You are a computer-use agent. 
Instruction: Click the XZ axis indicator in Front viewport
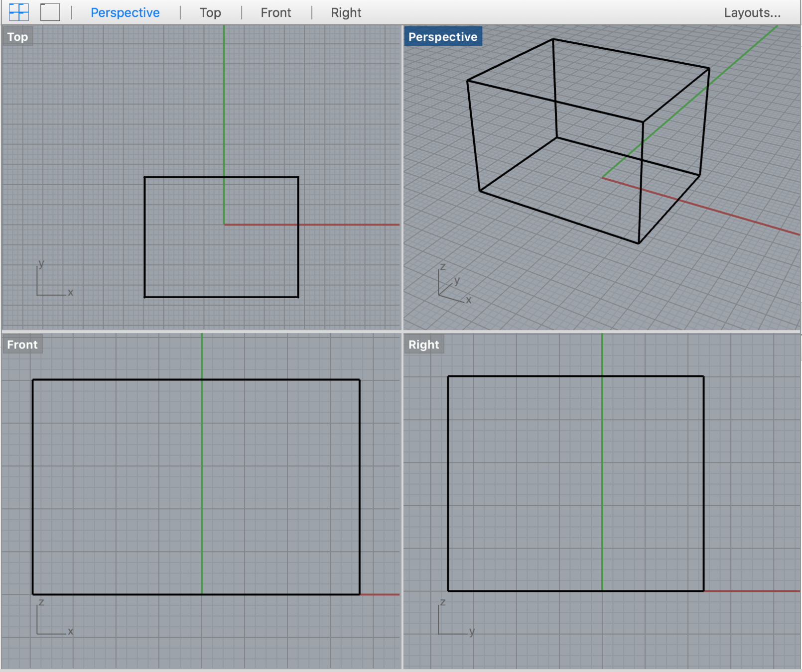54,617
